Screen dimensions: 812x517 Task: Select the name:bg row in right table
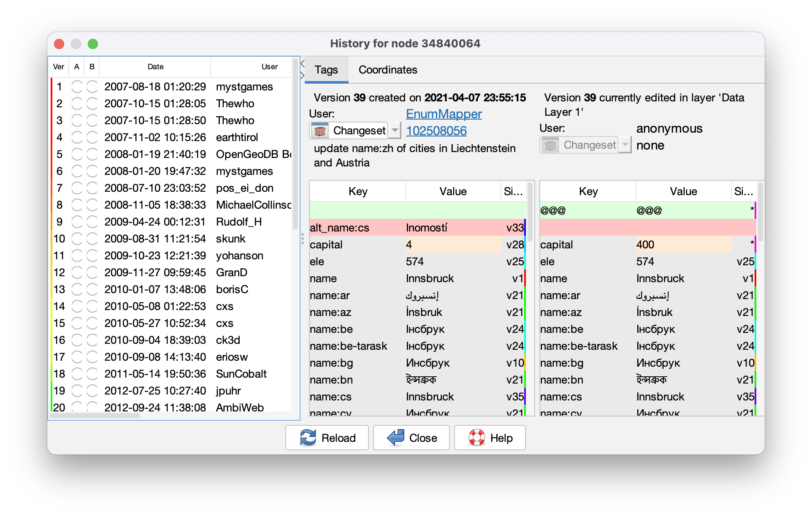pyautogui.click(x=648, y=363)
